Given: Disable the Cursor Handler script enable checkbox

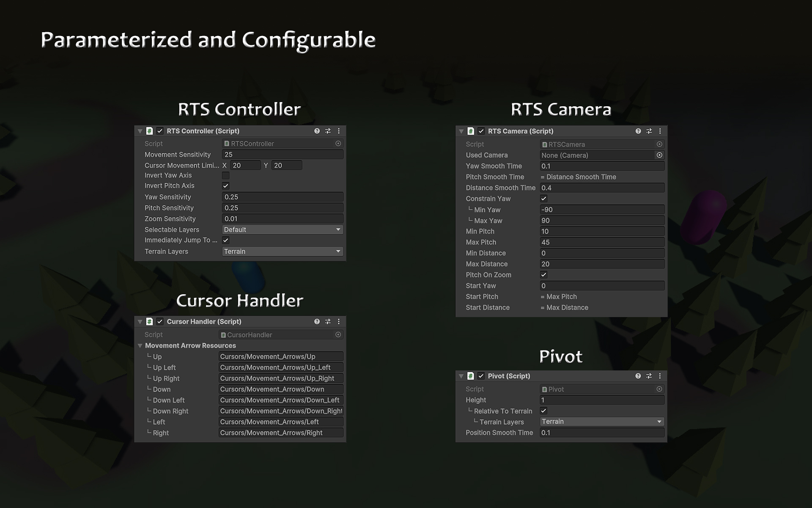Looking at the screenshot, I should click(x=160, y=322).
